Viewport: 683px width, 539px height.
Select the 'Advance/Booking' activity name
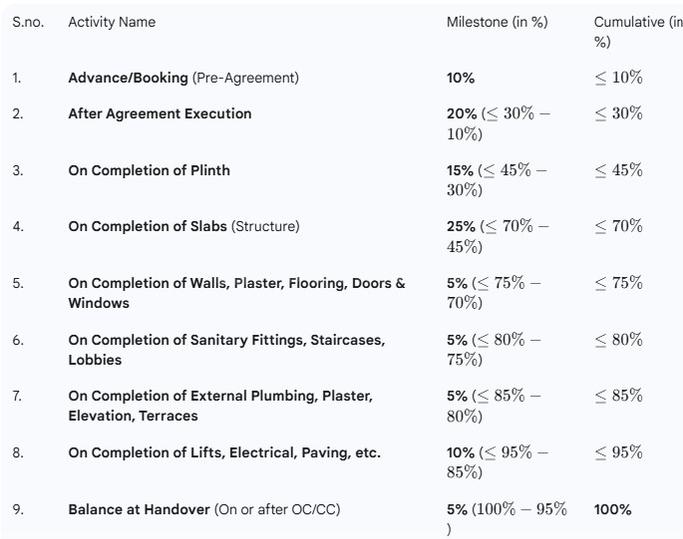click(128, 78)
